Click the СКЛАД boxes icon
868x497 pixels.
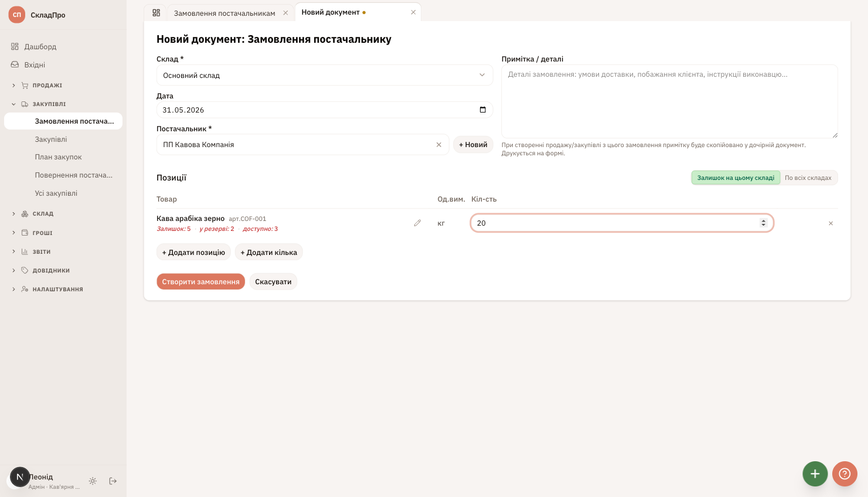[25, 214]
